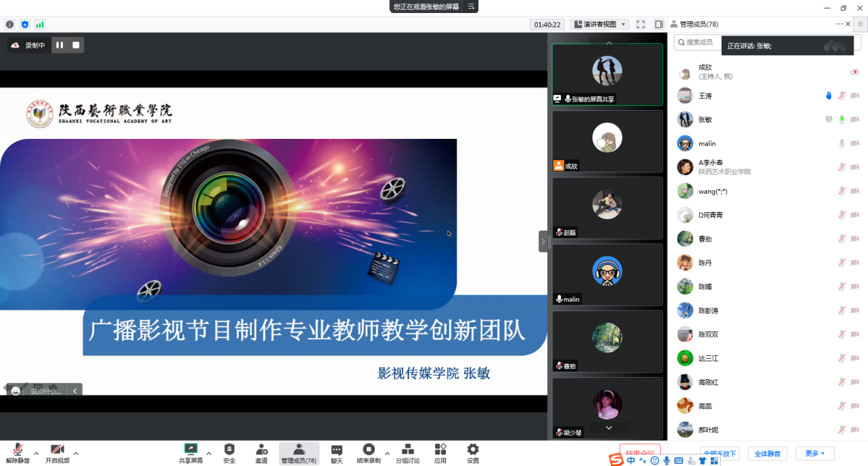
Task: Click the Share Screen (共享屏幕) icon
Action: click(191, 450)
